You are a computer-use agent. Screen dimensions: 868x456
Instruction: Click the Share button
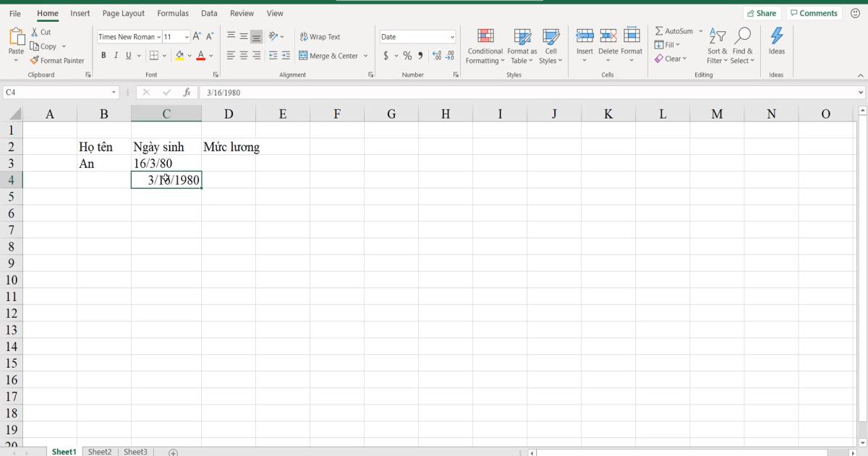[x=762, y=12]
